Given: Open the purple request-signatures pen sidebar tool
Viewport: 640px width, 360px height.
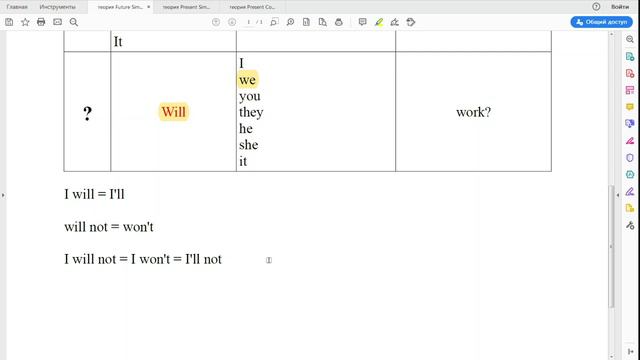Looking at the screenshot, I should pos(630,191).
